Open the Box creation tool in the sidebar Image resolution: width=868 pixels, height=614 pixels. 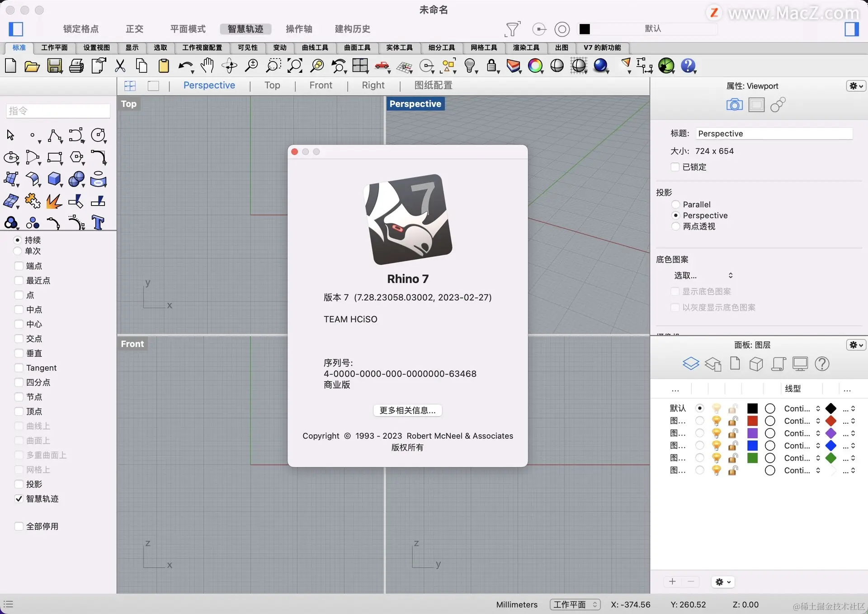coord(55,179)
